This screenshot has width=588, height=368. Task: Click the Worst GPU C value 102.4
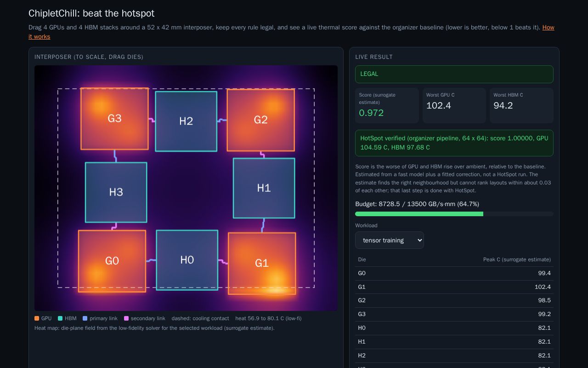(439, 105)
